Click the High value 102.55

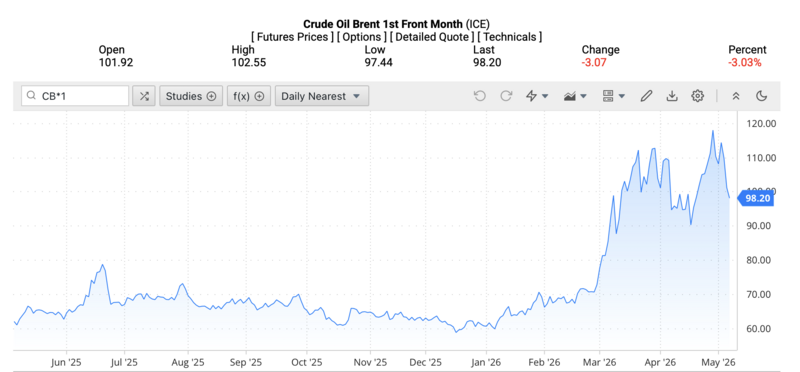coord(249,63)
